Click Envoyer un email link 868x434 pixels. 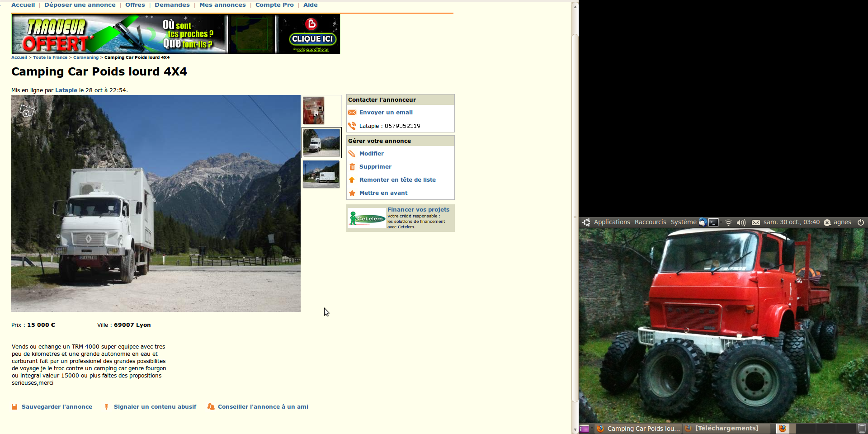click(x=386, y=113)
